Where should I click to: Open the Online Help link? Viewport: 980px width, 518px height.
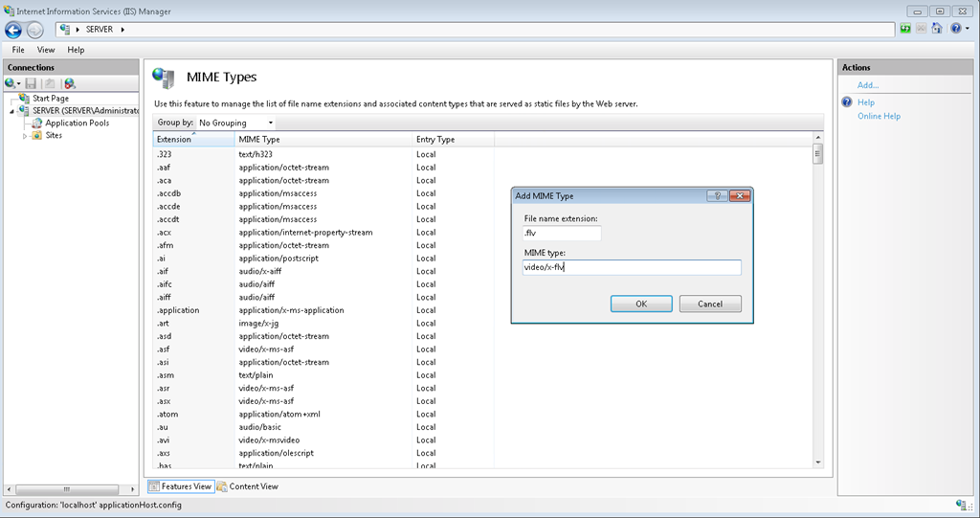[879, 116]
